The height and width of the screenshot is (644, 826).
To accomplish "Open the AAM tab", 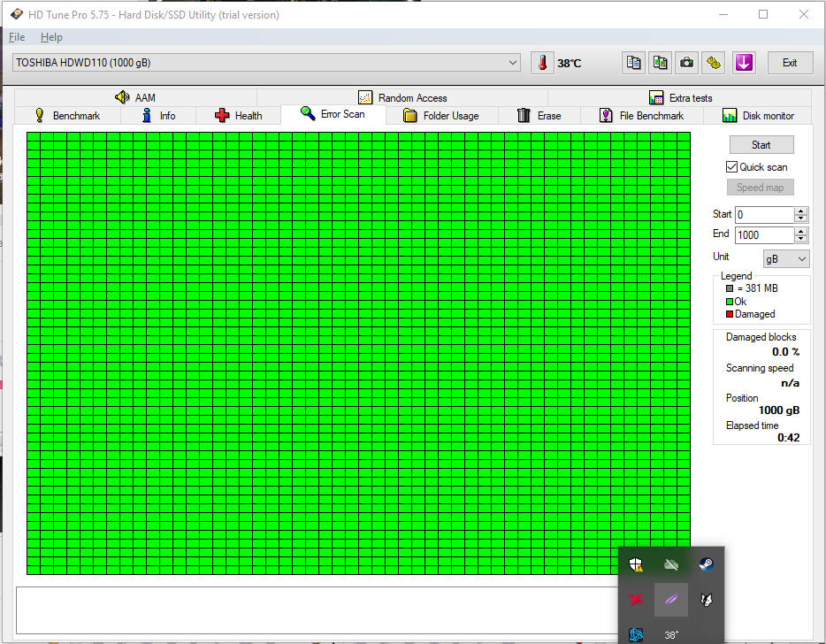I will tap(135, 97).
